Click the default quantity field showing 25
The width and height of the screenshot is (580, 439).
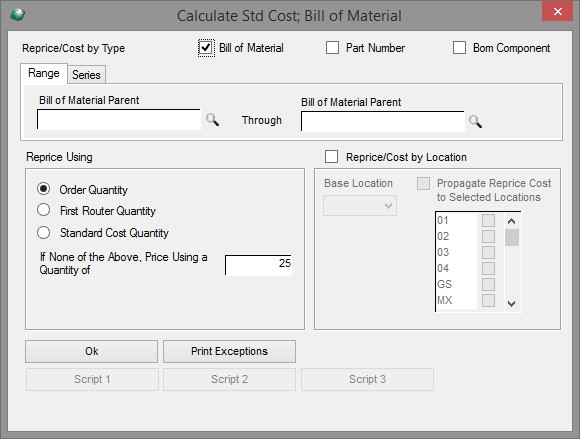(x=258, y=265)
